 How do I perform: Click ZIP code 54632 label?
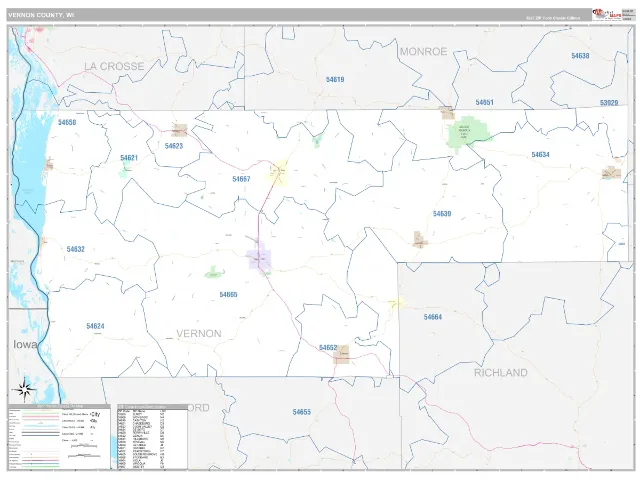pos(76,249)
